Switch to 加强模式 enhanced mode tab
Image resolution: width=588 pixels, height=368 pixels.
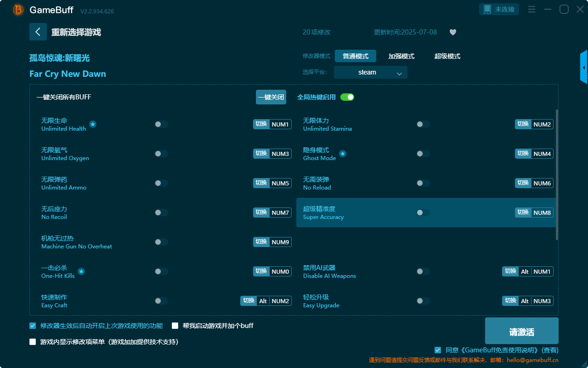pyautogui.click(x=401, y=56)
